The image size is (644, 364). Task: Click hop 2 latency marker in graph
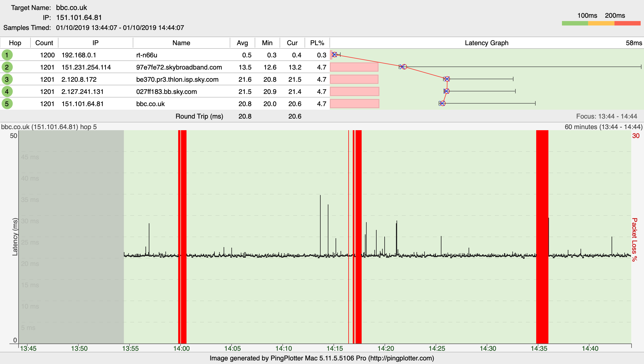tap(403, 67)
